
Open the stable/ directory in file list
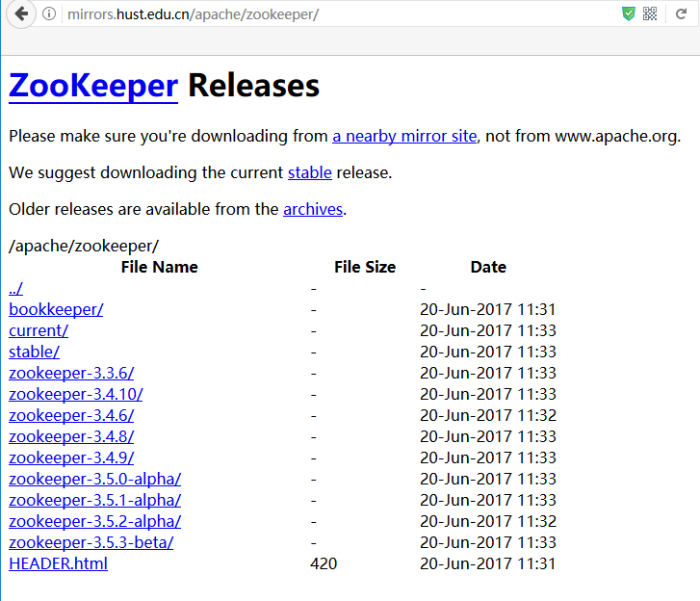(34, 352)
